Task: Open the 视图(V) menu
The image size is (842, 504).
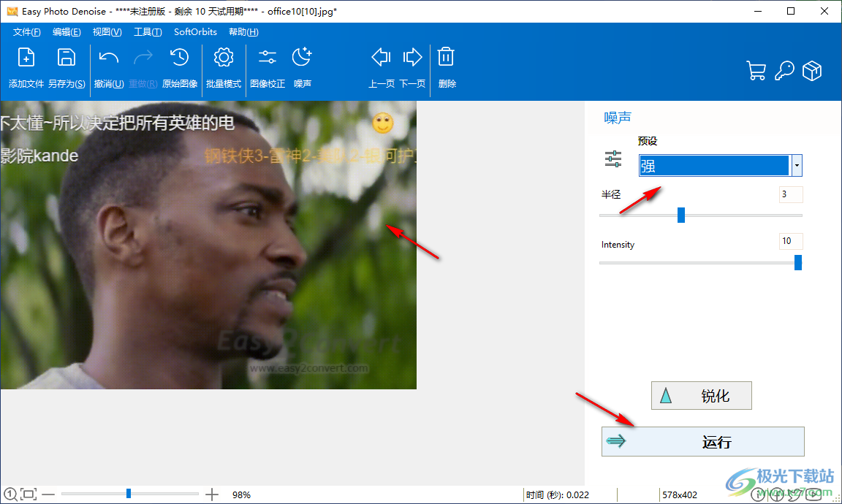Action: pyautogui.click(x=107, y=32)
